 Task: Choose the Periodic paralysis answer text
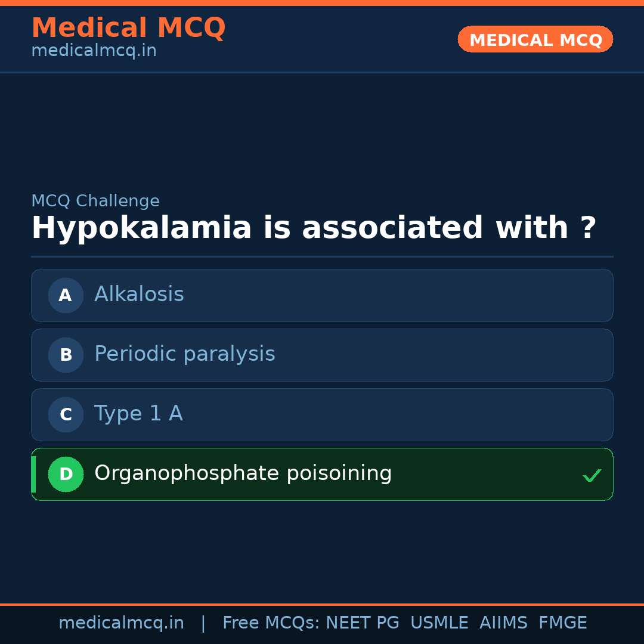(184, 354)
